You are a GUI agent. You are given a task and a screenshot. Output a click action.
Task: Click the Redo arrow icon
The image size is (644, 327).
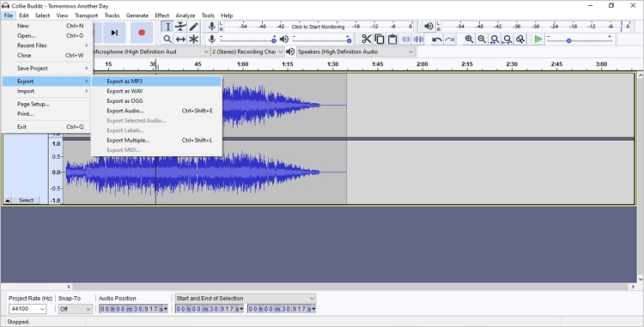[x=450, y=39]
